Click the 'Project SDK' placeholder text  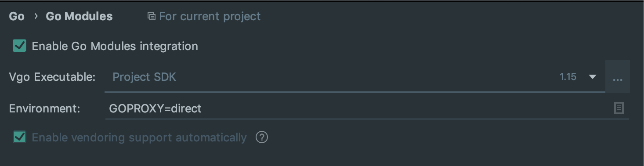(x=144, y=77)
